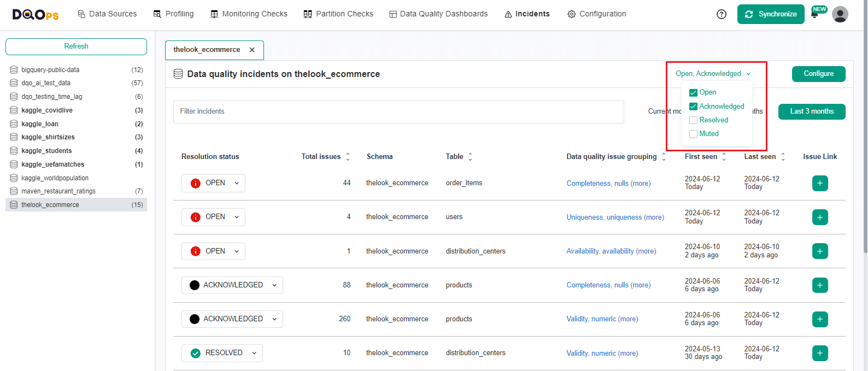The height and width of the screenshot is (371, 868).
Task: Open Data Quality Dashboards
Action: click(438, 14)
